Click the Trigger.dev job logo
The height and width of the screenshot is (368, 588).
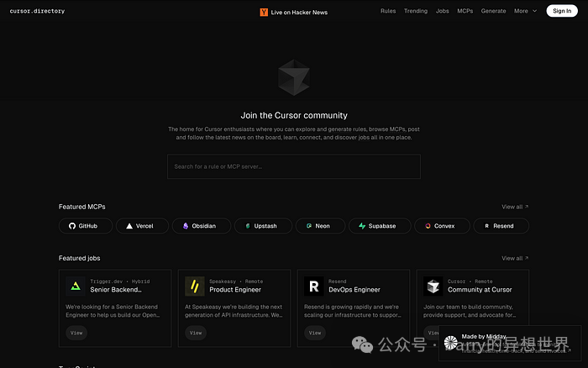pos(76,287)
